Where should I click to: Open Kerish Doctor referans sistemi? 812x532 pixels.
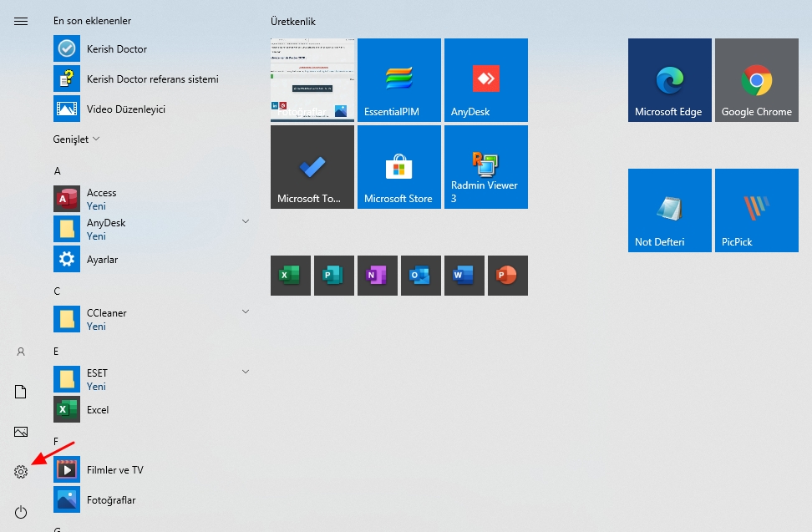click(x=152, y=79)
